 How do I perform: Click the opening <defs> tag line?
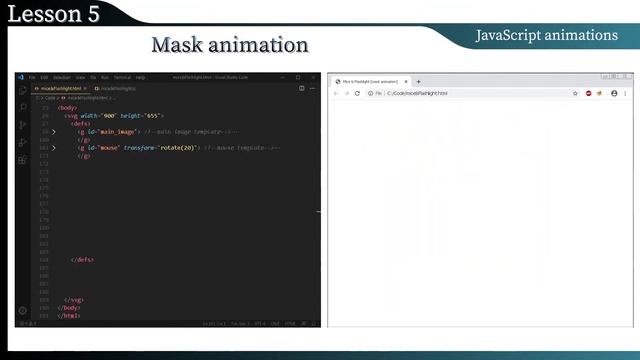click(x=81, y=124)
